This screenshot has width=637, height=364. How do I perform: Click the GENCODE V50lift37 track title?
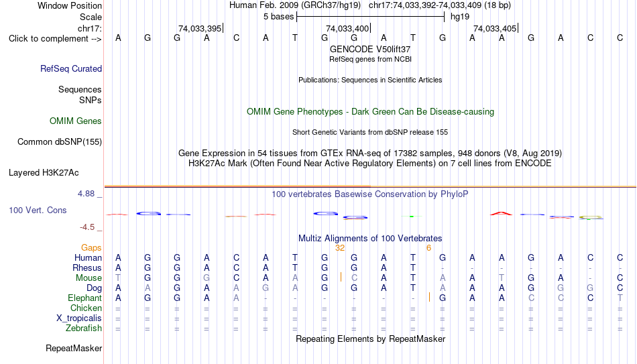[x=370, y=49]
